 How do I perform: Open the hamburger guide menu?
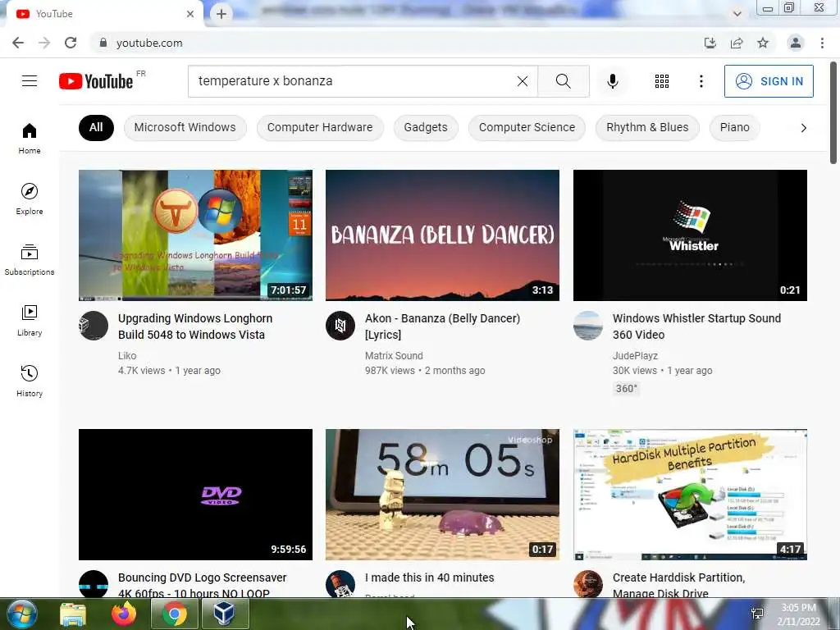30,81
